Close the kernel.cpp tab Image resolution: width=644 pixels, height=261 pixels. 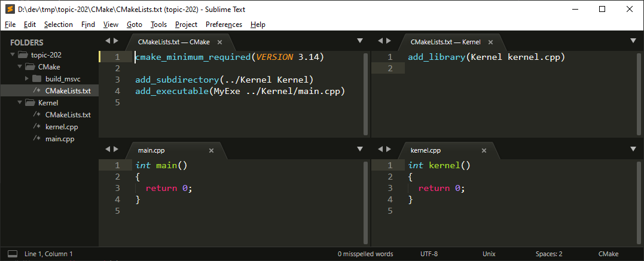point(484,151)
